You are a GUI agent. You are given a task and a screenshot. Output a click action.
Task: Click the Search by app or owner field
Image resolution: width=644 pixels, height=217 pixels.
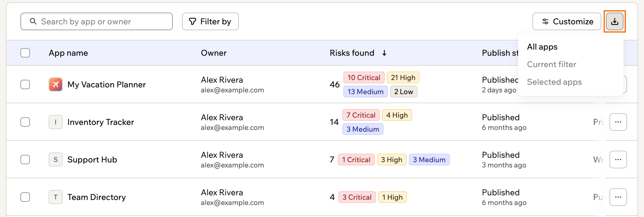tap(97, 21)
